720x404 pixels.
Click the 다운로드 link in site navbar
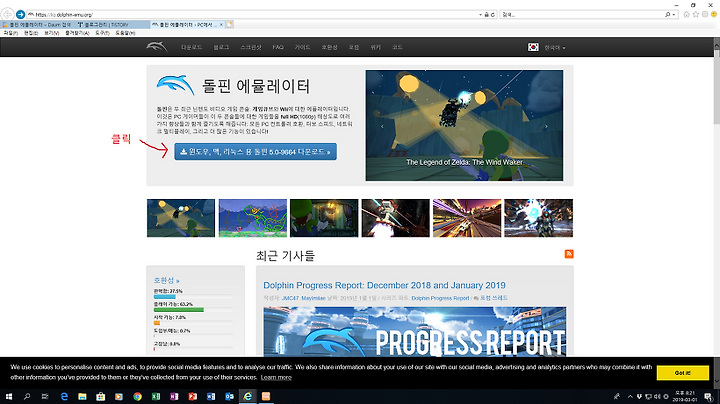click(x=191, y=47)
